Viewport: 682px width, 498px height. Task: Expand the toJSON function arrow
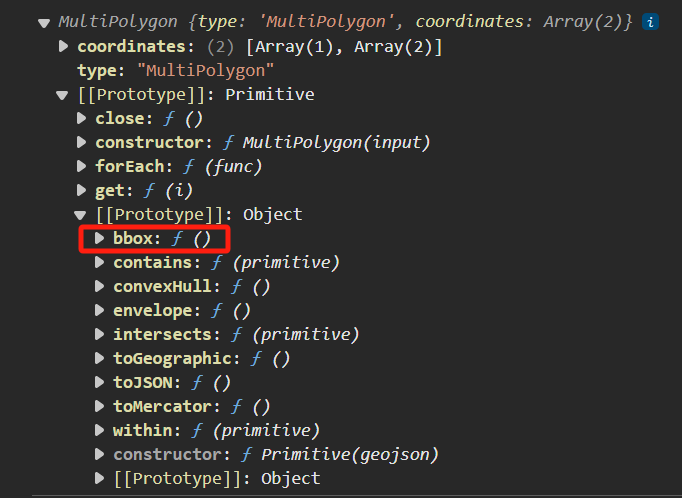100,382
